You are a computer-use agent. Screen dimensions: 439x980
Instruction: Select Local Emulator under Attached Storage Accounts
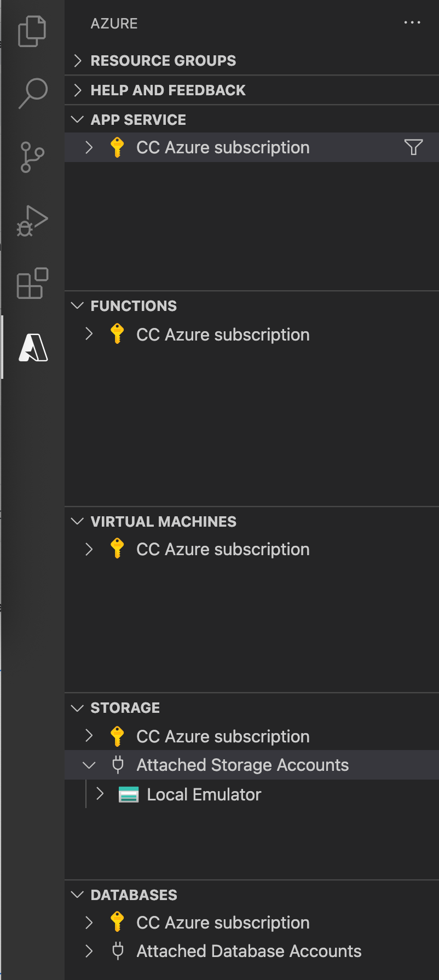pyautogui.click(x=204, y=794)
